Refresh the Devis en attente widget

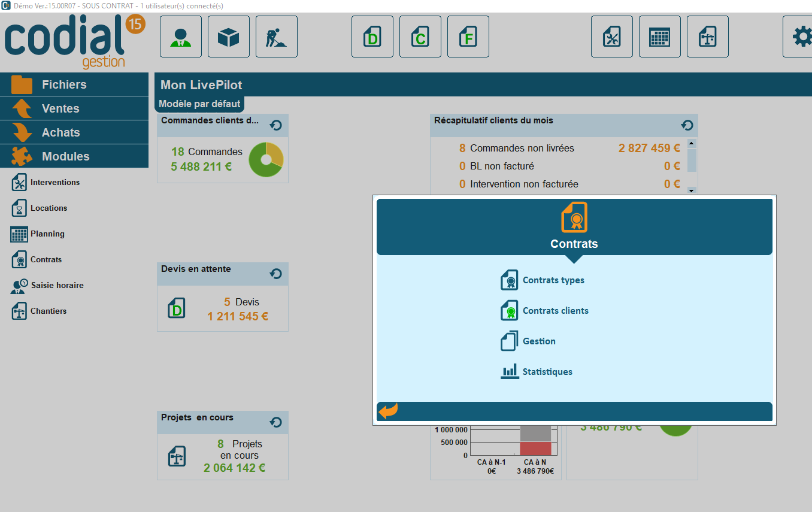pos(275,273)
